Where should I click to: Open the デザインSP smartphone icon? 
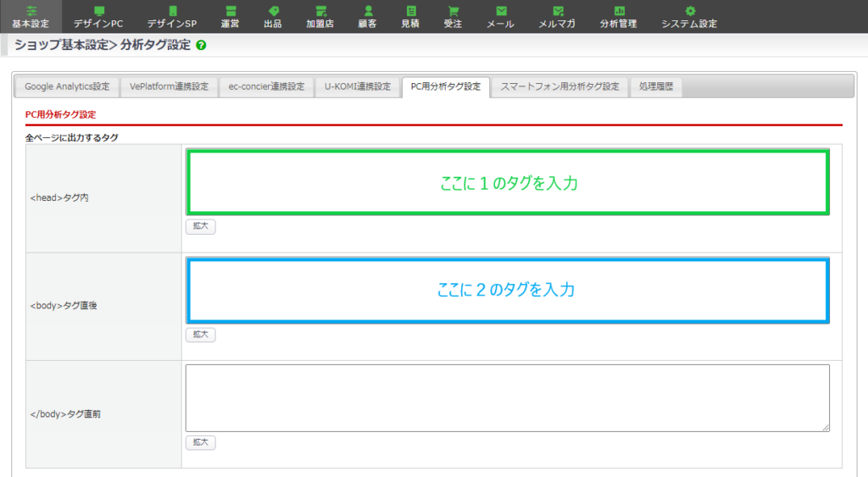point(172,11)
